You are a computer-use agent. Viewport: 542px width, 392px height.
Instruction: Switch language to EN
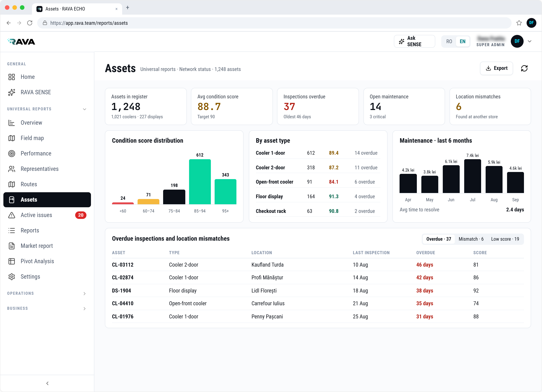[x=463, y=41]
